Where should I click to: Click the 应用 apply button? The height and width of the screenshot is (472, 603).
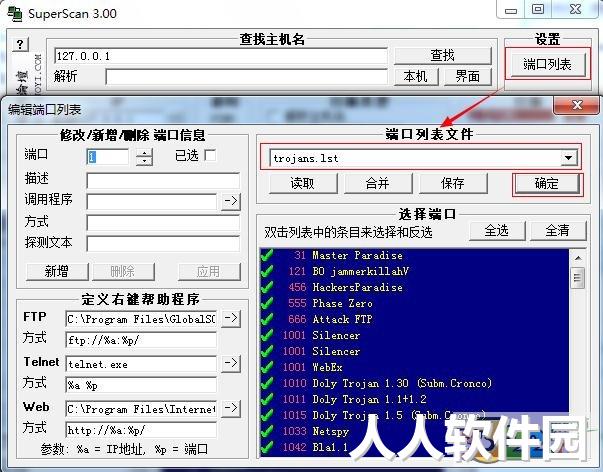(209, 272)
